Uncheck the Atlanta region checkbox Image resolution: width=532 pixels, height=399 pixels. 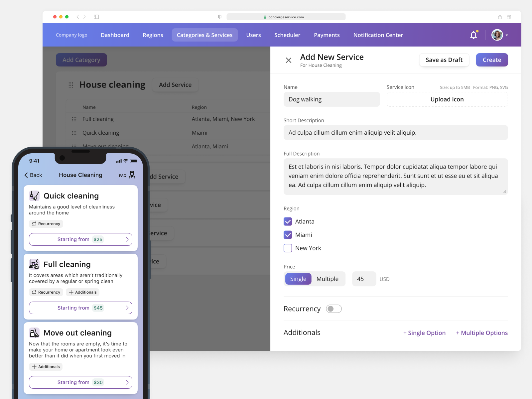click(x=288, y=221)
